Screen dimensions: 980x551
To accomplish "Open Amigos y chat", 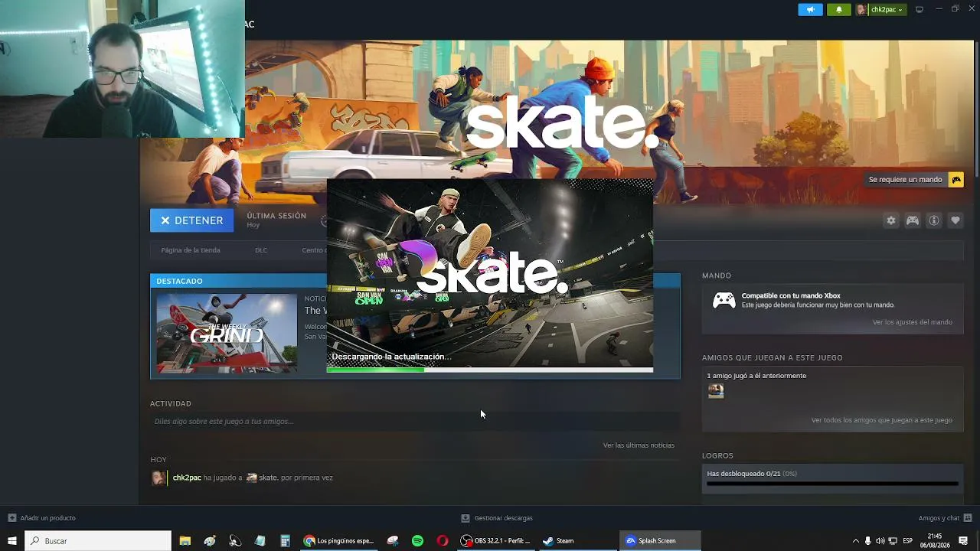I will (x=939, y=518).
